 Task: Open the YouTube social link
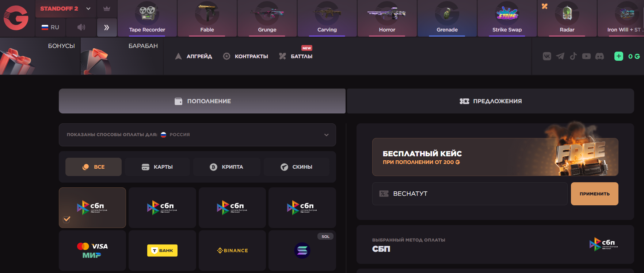pyautogui.click(x=586, y=56)
